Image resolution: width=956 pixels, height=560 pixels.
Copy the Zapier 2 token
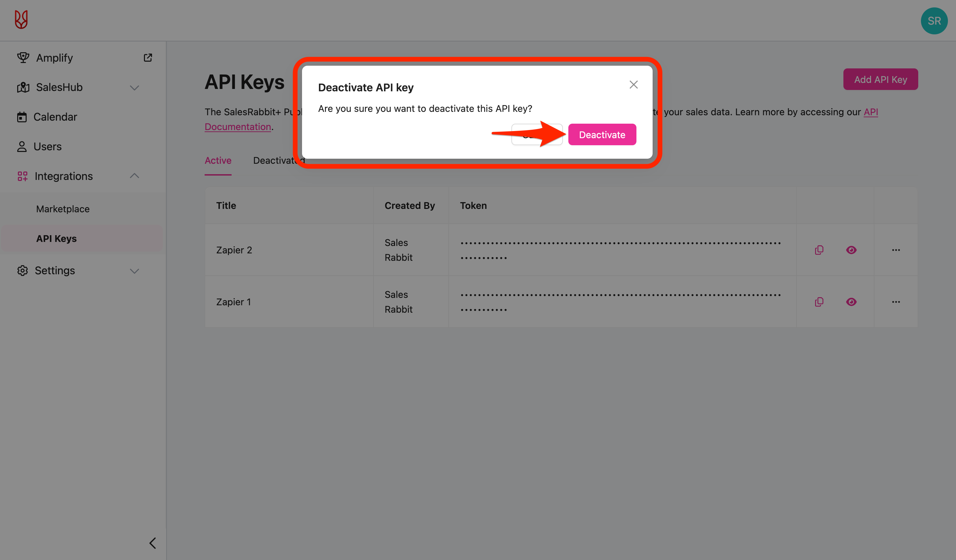point(819,250)
